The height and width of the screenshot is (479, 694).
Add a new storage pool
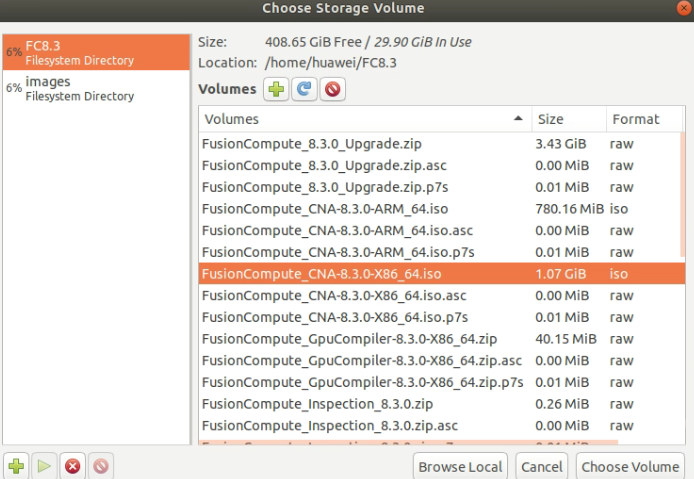tap(16, 466)
